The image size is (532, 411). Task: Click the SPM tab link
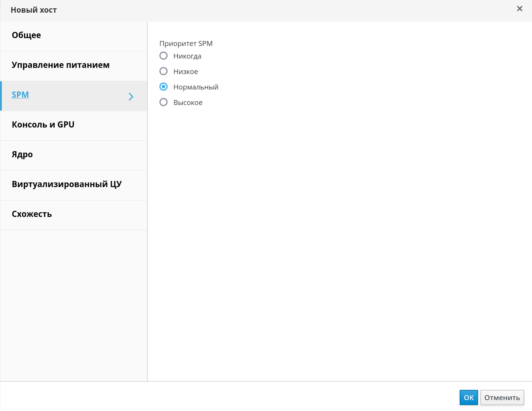[x=20, y=95]
